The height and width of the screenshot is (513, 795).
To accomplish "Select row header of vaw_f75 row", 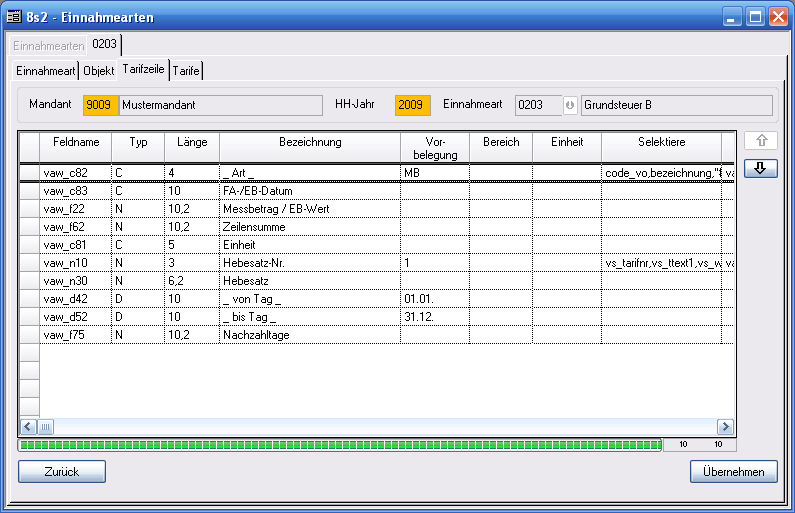I will [29, 335].
